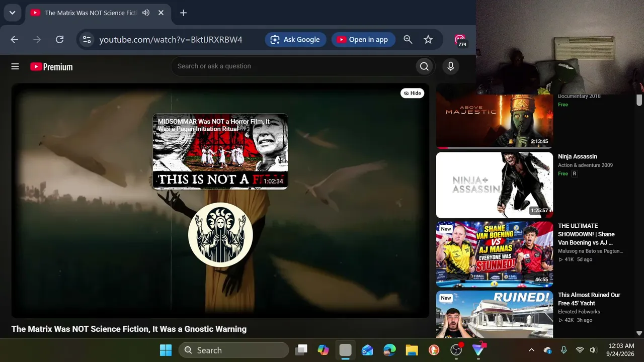Click the Ask Google button
644x362 pixels.
(x=295, y=39)
